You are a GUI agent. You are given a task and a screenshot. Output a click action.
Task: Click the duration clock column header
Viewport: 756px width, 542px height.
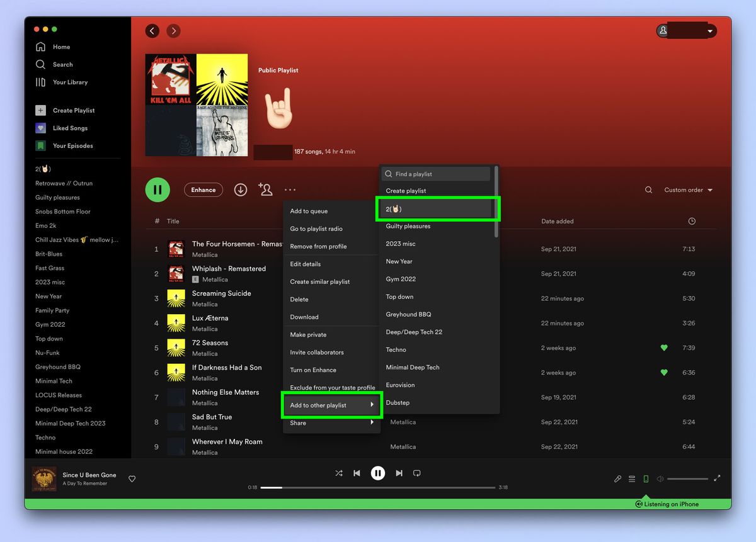tap(692, 221)
